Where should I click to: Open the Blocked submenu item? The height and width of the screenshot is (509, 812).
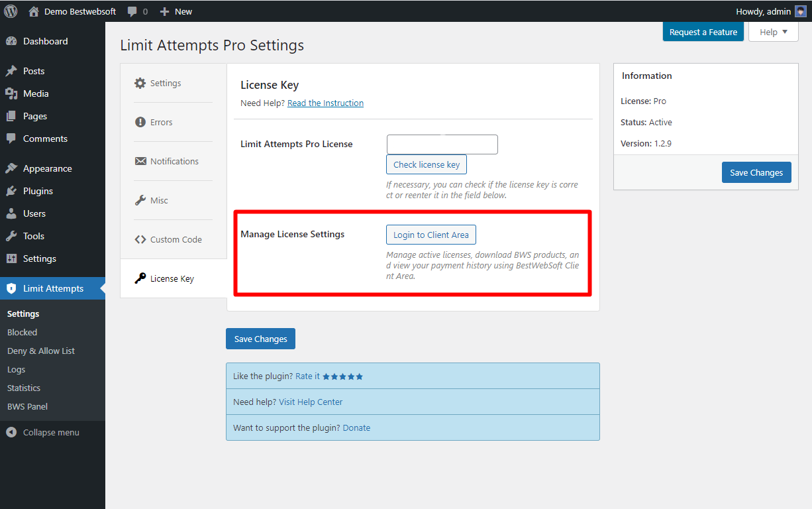[x=22, y=332]
